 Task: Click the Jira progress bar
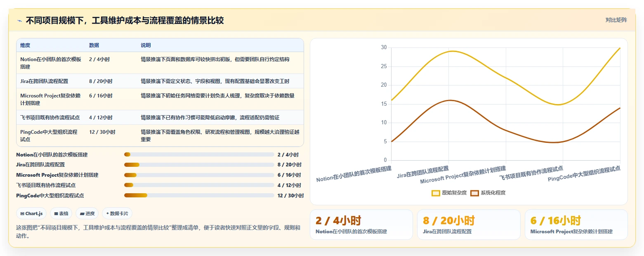click(199, 165)
